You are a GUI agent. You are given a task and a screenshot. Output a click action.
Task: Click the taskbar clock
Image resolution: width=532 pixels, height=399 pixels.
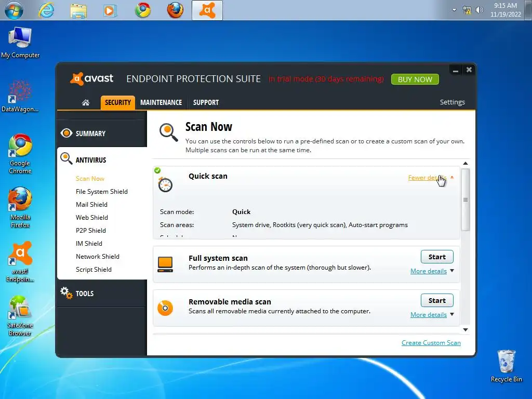[x=506, y=10]
